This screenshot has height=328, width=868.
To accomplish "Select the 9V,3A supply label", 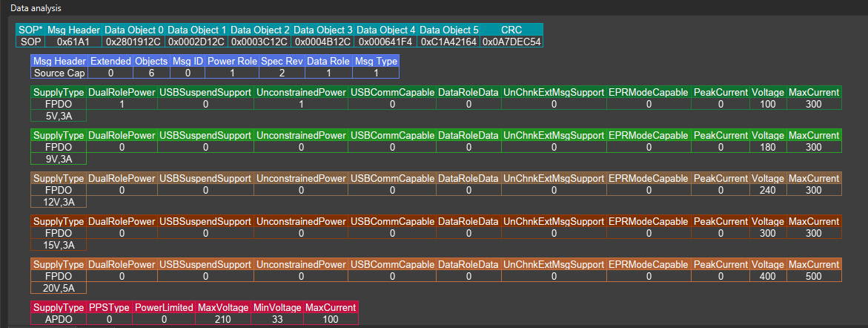I will 58,158.
